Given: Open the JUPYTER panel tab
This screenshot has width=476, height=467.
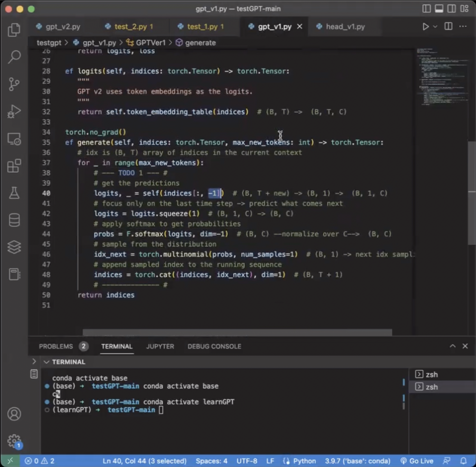Looking at the screenshot, I should pos(160,346).
